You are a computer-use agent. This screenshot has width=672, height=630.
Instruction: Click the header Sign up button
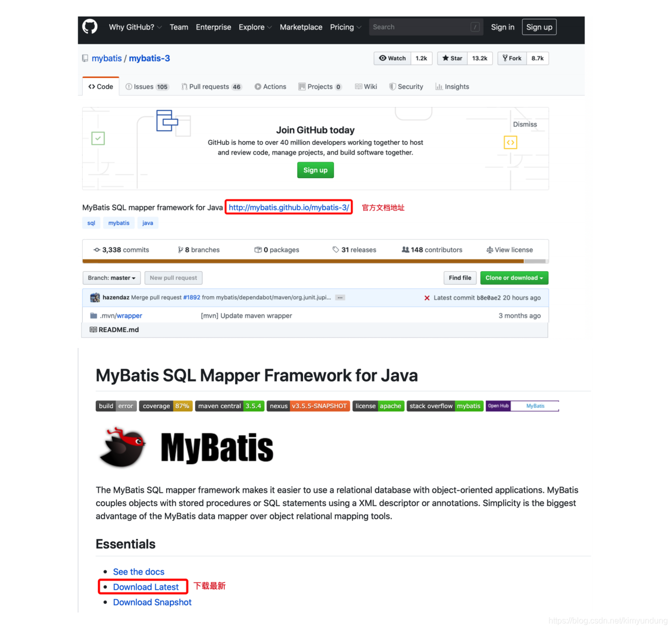point(539,27)
